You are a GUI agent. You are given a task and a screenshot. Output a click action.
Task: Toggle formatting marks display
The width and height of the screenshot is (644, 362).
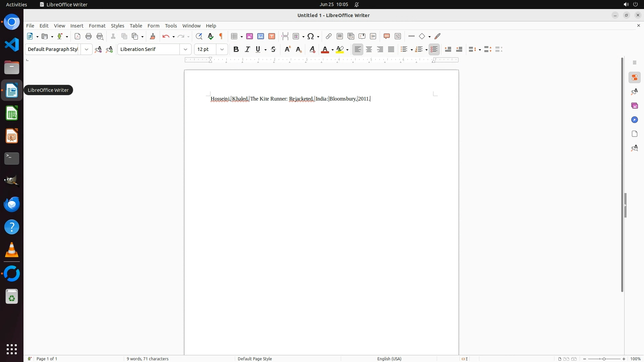click(x=221, y=36)
